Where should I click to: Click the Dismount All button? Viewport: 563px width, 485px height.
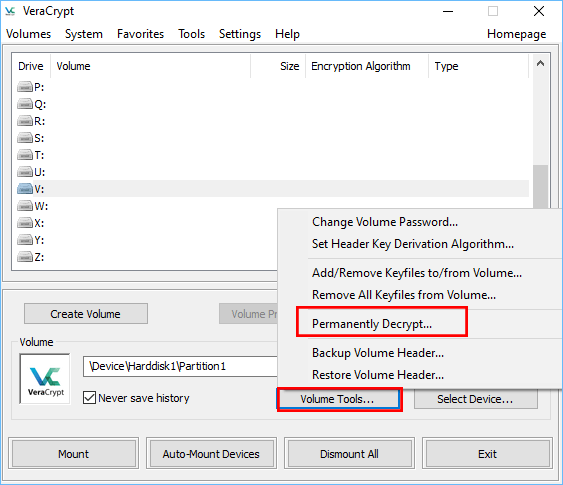point(349,454)
